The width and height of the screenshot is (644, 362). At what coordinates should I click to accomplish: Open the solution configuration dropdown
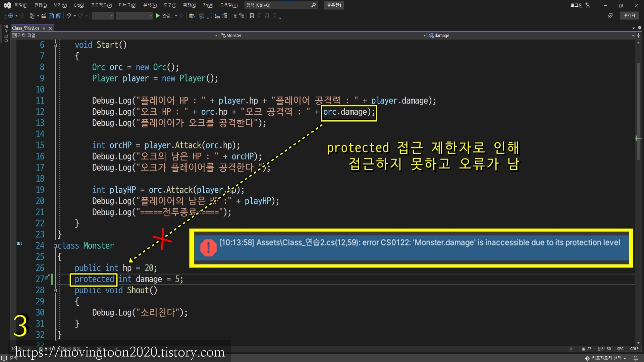point(103,16)
